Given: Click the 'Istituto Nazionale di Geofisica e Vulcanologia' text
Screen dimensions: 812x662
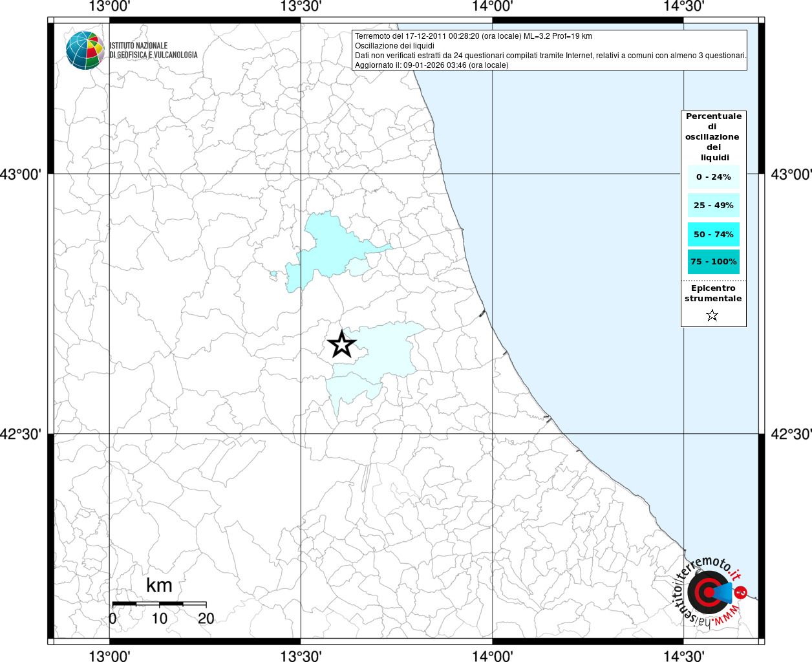Looking at the screenshot, I should pyautogui.click(x=153, y=50).
